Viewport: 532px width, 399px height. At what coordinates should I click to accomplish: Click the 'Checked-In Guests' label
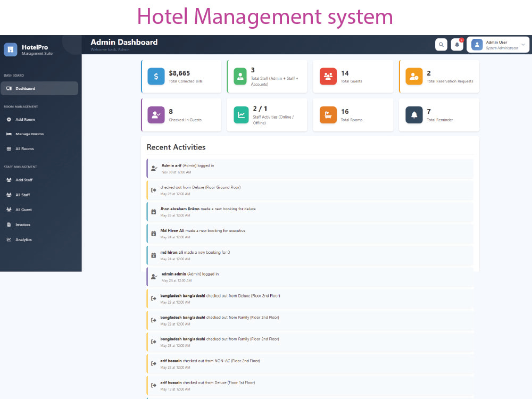coord(185,120)
